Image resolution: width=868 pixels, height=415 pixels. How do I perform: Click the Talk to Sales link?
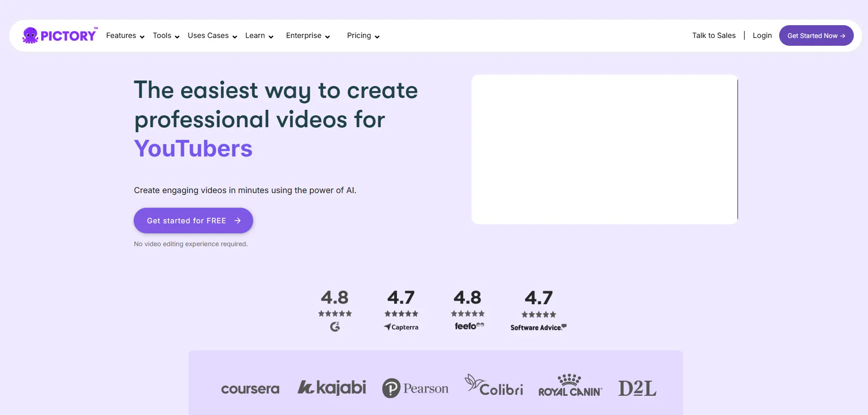[x=714, y=36]
